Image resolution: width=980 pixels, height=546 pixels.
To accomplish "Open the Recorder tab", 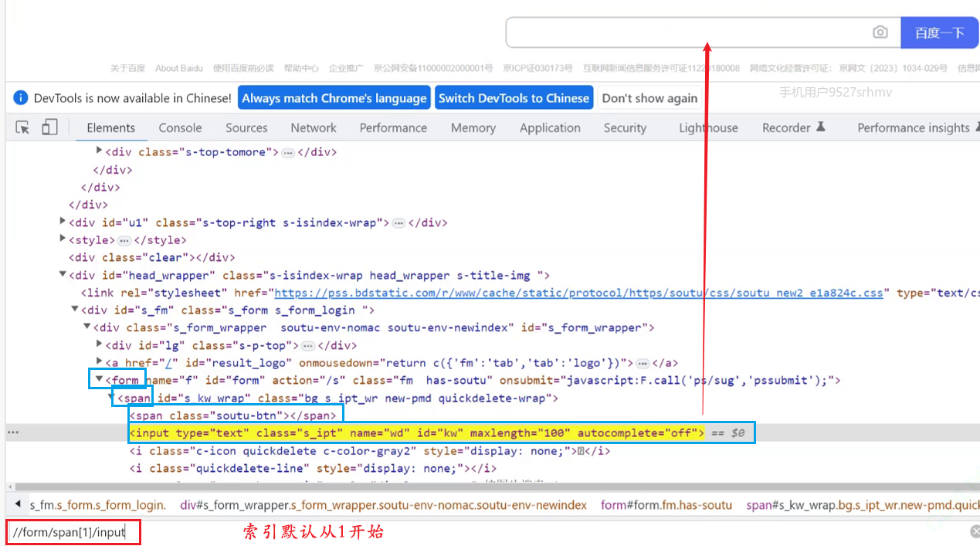I will (793, 128).
